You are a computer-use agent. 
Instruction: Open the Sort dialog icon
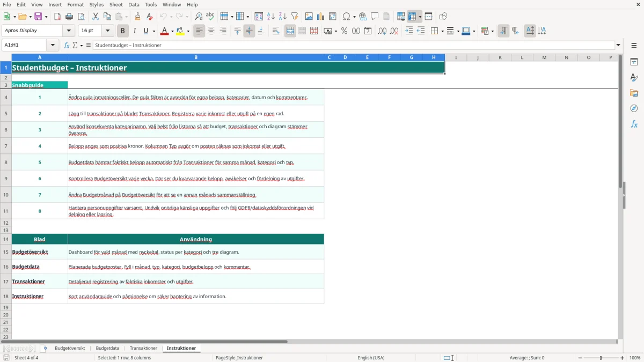[x=259, y=17]
